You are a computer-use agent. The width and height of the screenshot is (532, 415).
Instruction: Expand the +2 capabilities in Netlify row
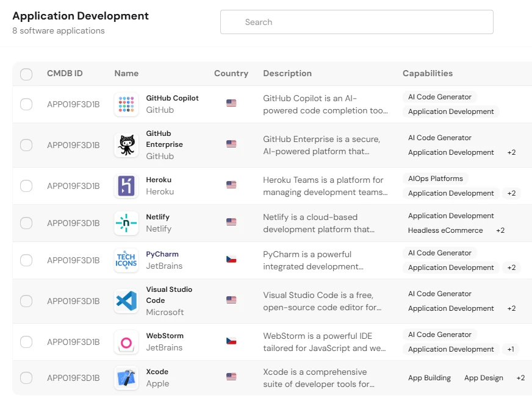click(x=500, y=230)
